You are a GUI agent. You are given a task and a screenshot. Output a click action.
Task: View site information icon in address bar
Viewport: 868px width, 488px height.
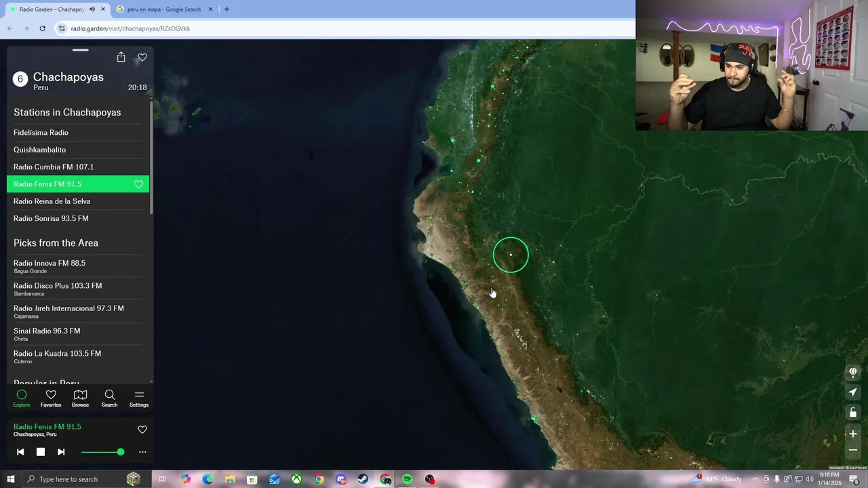click(x=62, y=28)
